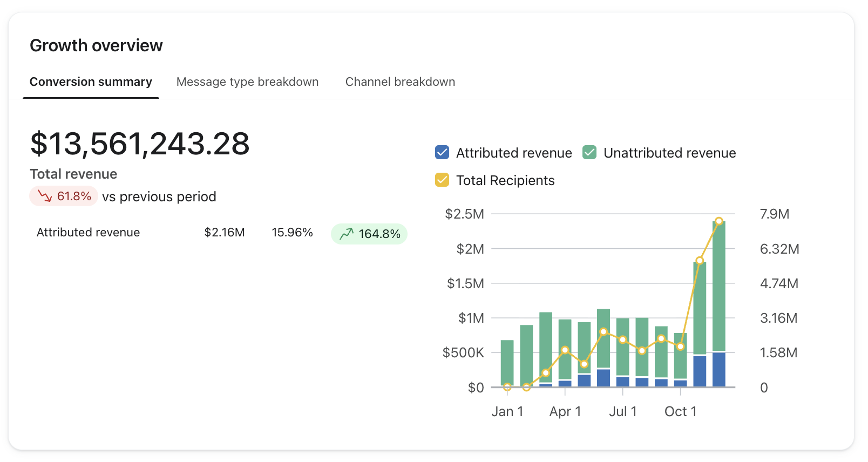This screenshot has width=868, height=462.
Task: Click the Growth overview heading
Action: point(96,46)
